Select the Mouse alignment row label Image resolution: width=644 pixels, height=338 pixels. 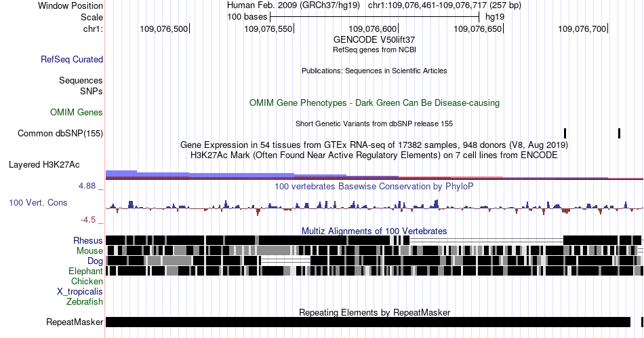click(x=89, y=251)
